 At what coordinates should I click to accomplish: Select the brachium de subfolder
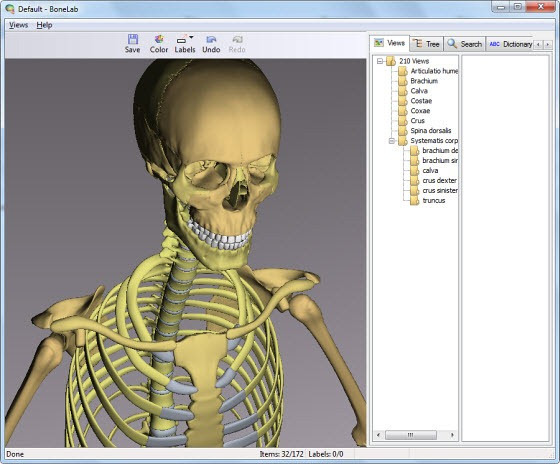440,151
